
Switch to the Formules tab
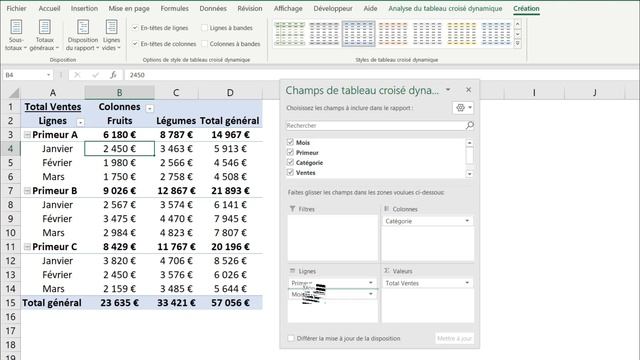pos(174,8)
